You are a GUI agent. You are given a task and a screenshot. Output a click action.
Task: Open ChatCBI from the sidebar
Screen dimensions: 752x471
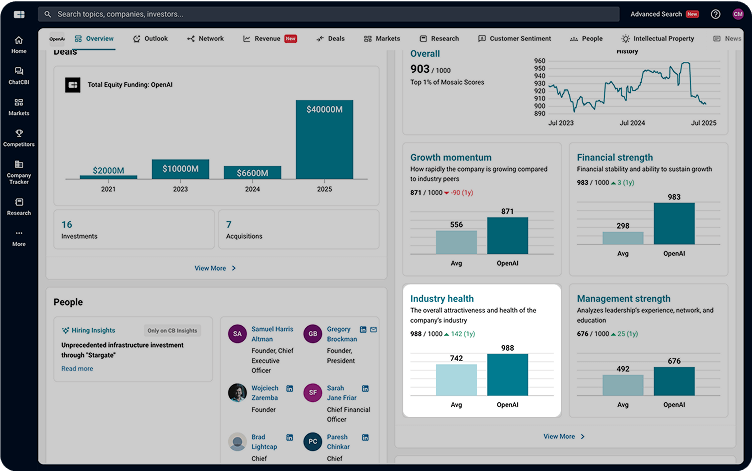[19, 75]
